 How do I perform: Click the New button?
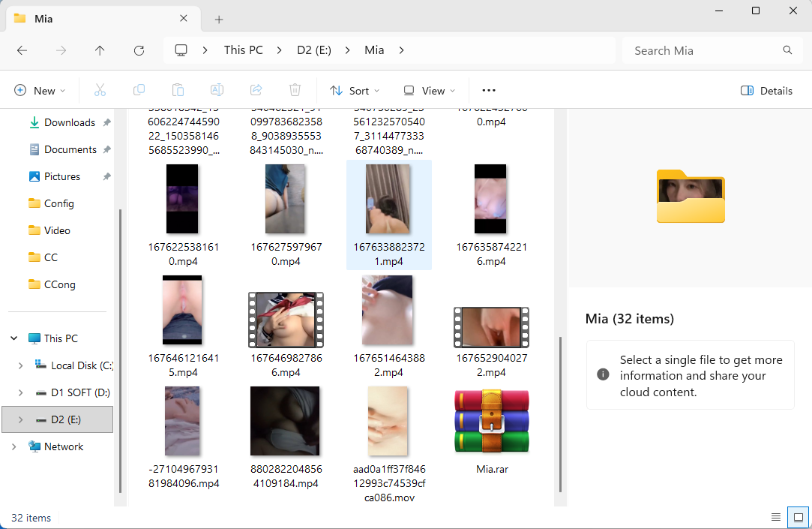(40, 91)
